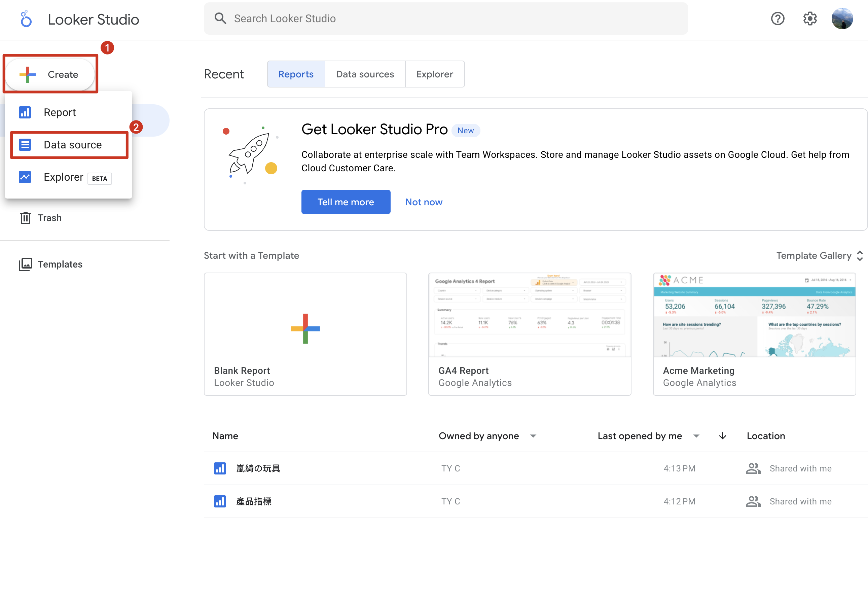868x601 pixels.
Task: Click the Name column header
Action: pos(225,436)
